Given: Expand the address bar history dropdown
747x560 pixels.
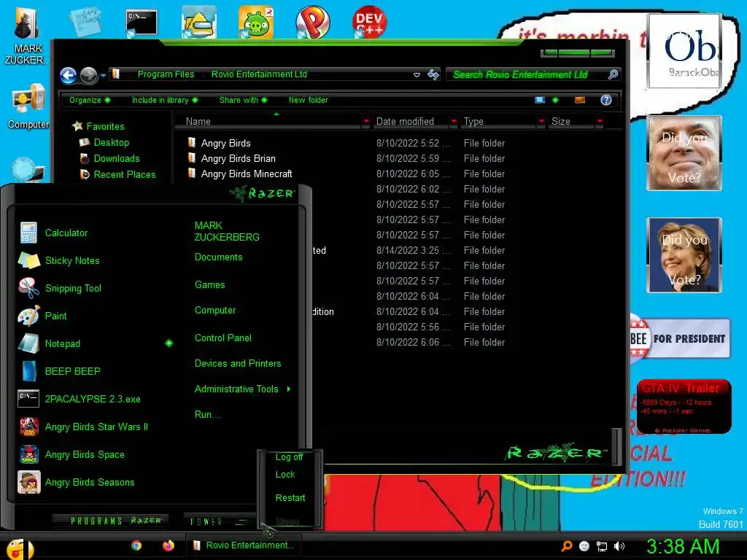Looking at the screenshot, I should (417, 75).
